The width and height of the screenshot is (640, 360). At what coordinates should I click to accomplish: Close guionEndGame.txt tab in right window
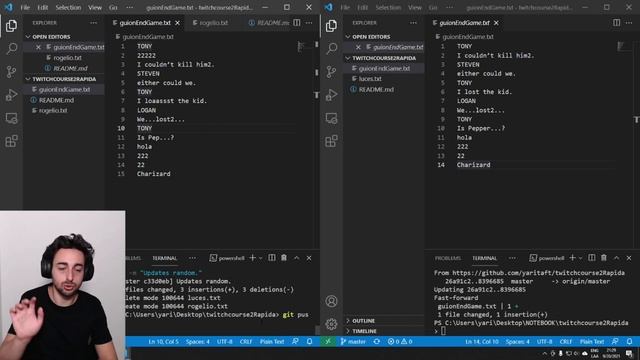pyautogui.click(x=496, y=23)
